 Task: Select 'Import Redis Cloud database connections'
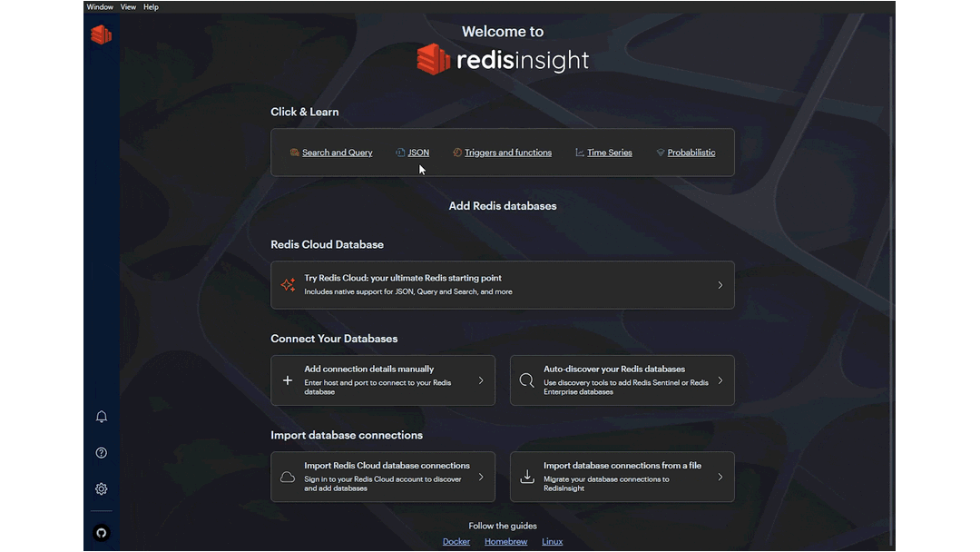coord(383,477)
